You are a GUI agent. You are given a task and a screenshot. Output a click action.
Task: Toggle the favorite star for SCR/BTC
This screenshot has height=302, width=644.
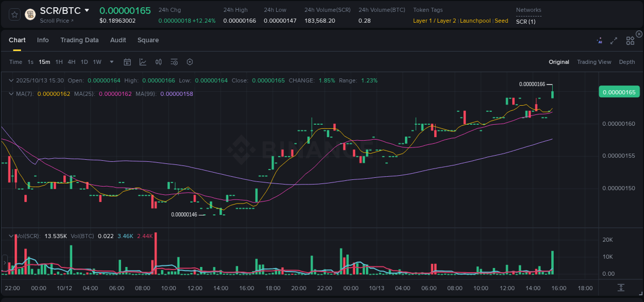click(x=14, y=14)
